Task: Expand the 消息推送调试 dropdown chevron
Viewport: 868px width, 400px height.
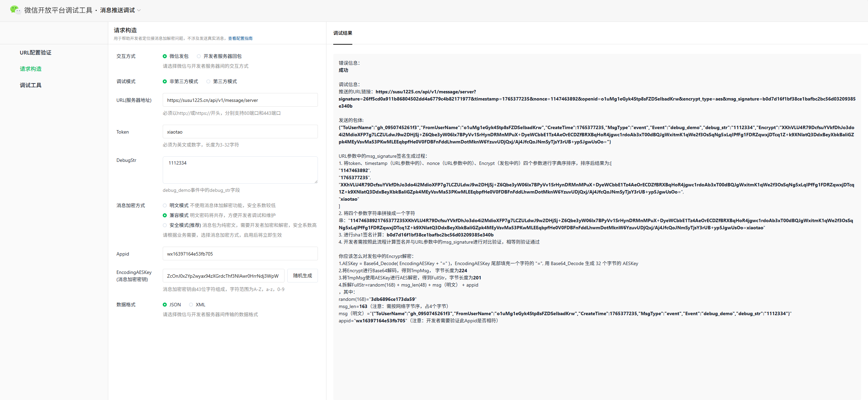Action: [x=139, y=10]
